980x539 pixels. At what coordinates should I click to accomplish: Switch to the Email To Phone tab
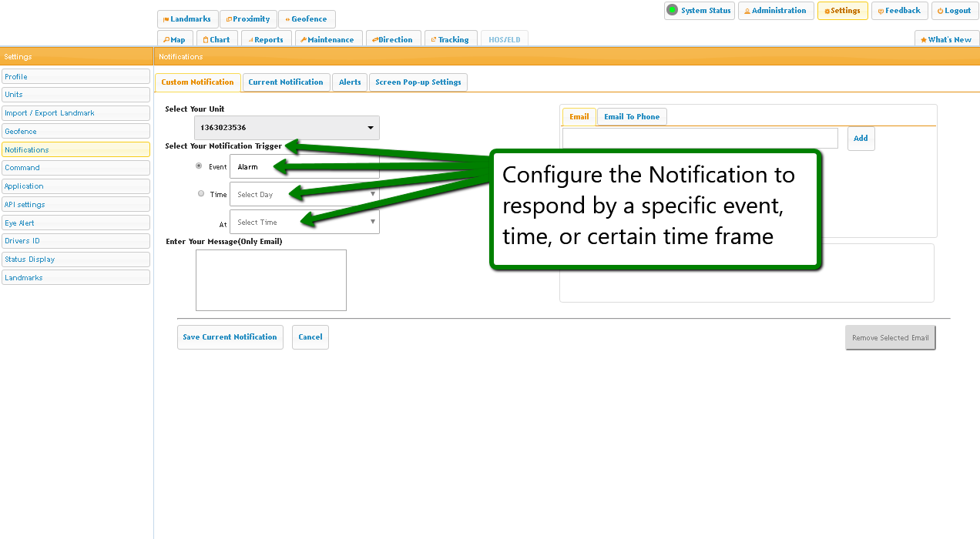632,117
